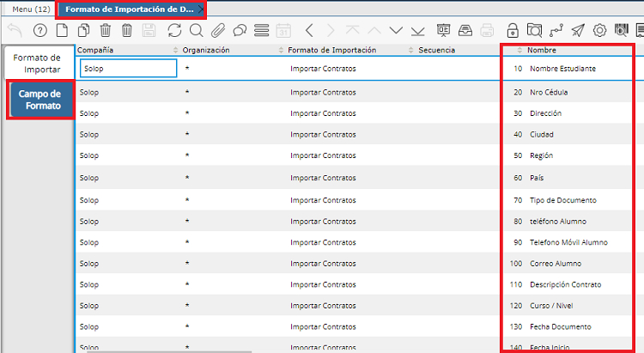The height and width of the screenshot is (353, 644).
Task: Refresh the data with the circular arrows icon
Action: click(174, 31)
